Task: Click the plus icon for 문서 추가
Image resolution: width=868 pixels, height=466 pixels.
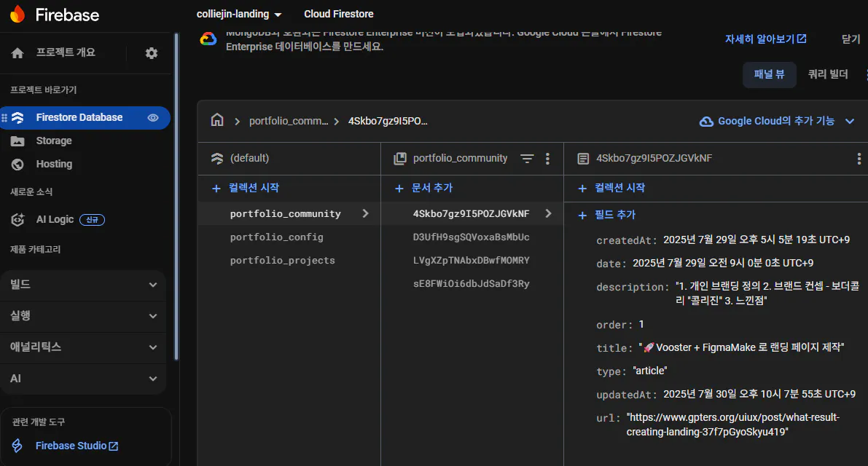Action: tap(399, 188)
